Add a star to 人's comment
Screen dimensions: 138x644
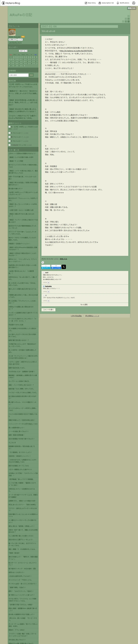49,301
